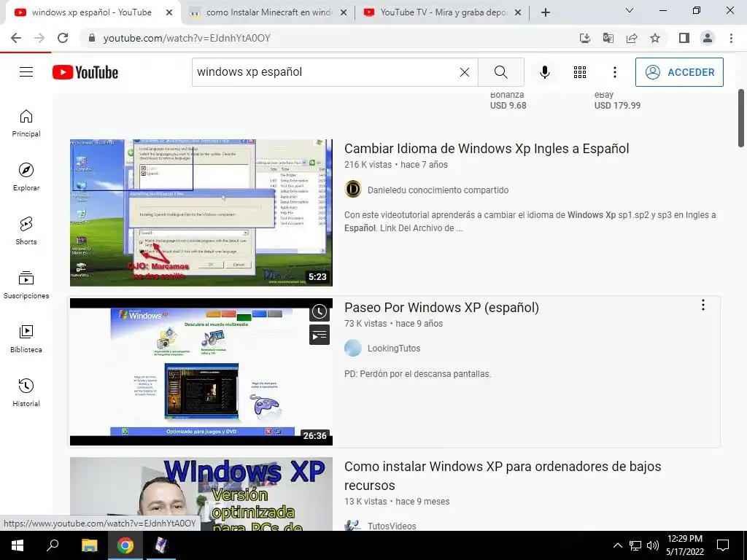Click the ACCEDER sign-in button
Image resolution: width=747 pixels, height=560 pixels.
679,72
